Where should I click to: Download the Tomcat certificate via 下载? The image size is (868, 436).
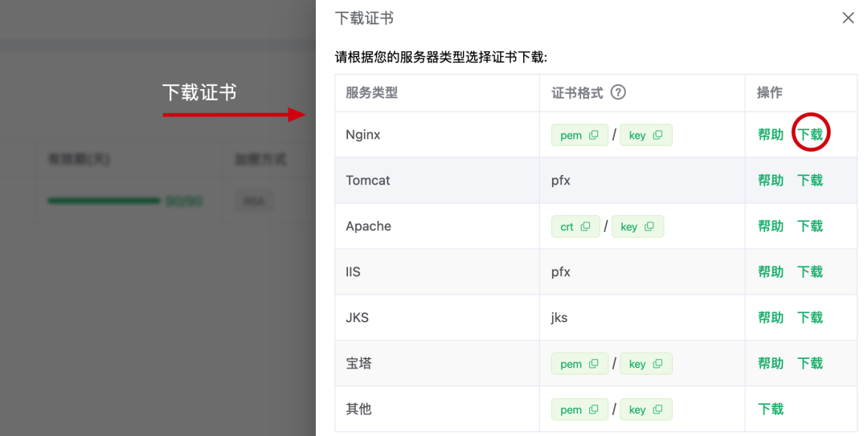[810, 181]
